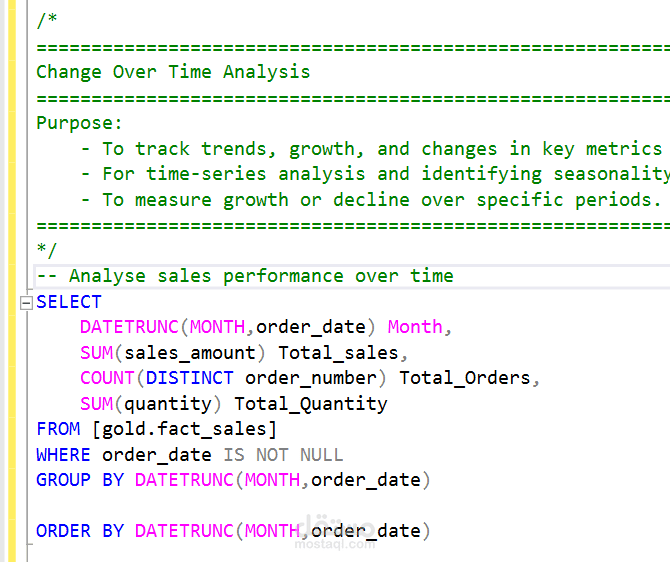670x562 pixels.
Task: Click the SELECT keyword
Action: (69, 302)
